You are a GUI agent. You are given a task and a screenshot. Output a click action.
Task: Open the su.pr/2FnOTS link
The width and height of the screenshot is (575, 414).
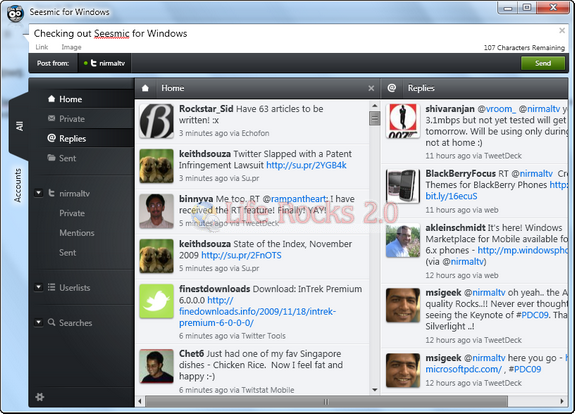click(241, 255)
